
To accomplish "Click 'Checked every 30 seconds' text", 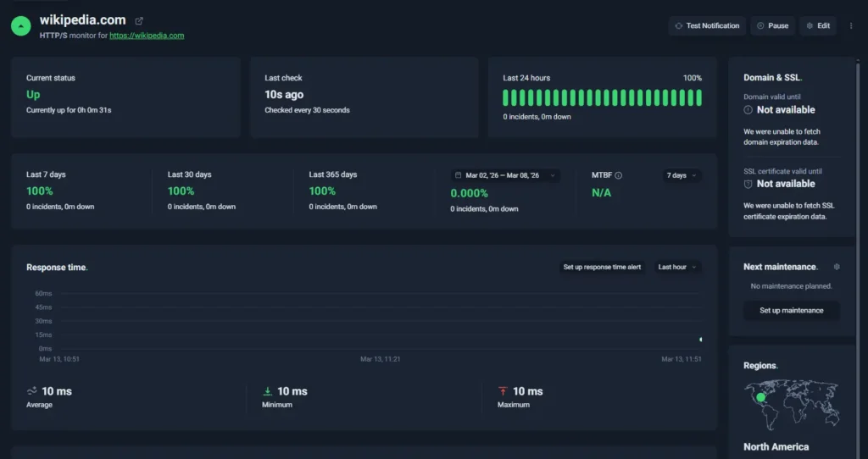I will 307,110.
